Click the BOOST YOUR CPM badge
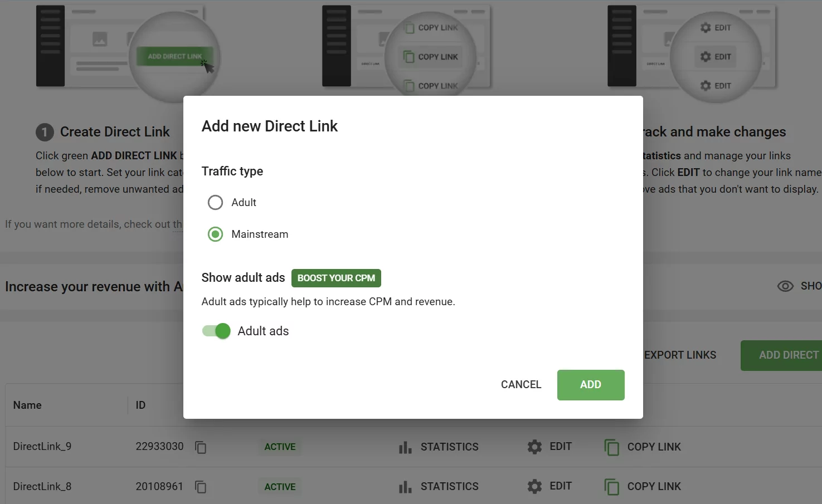 [335, 278]
